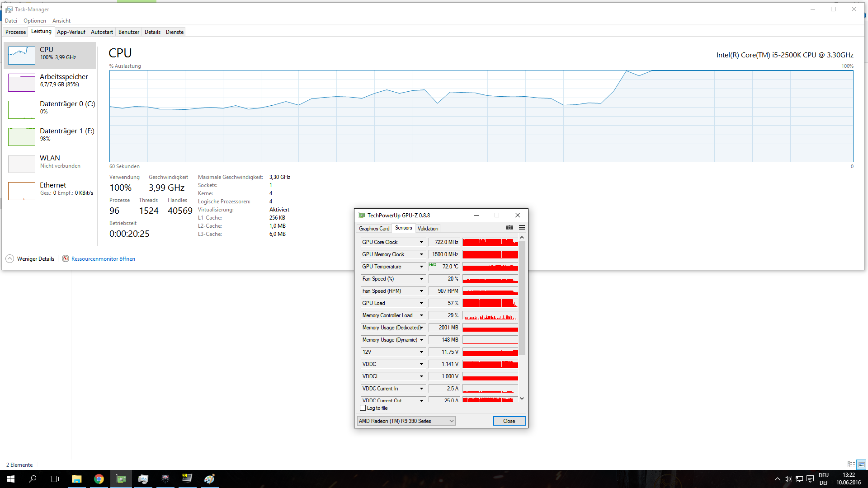Screen dimensions: 868x488
Task: Toggle the Log to file checkbox
Action: tap(363, 408)
